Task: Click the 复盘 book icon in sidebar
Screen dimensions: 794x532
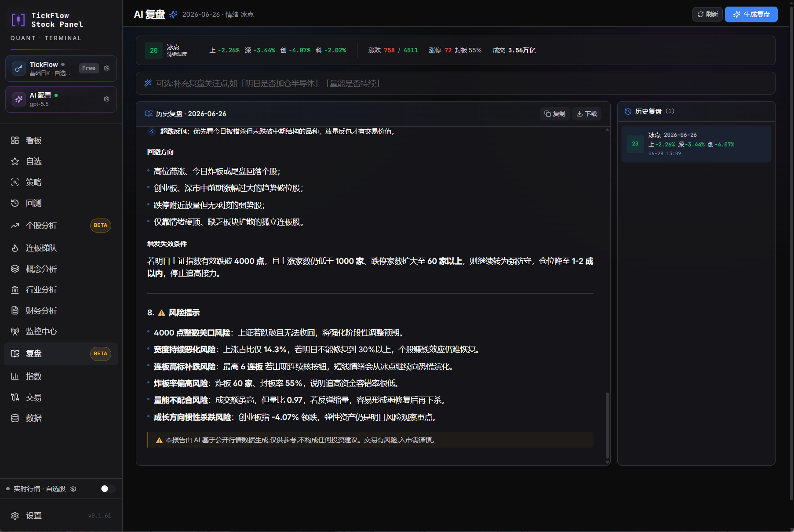Action: click(15, 353)
